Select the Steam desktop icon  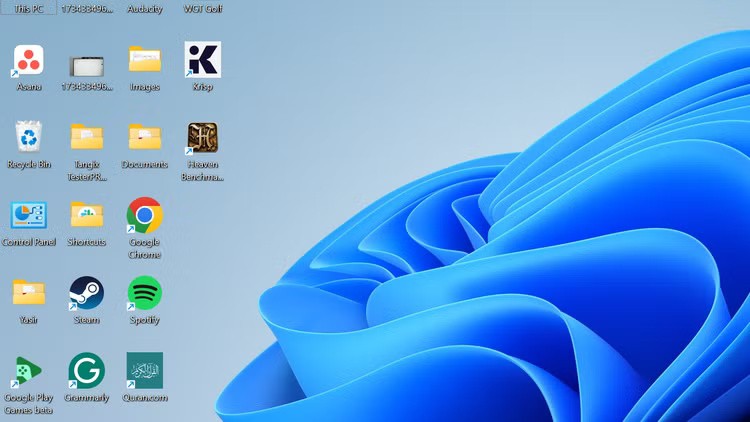[87, 293]
